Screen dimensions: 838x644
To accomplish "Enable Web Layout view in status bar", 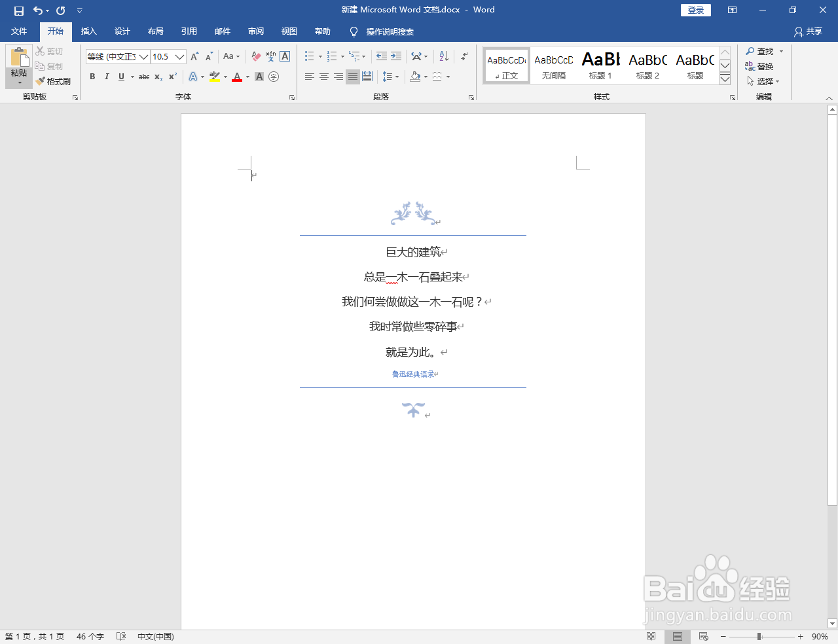I will [704, 636].
